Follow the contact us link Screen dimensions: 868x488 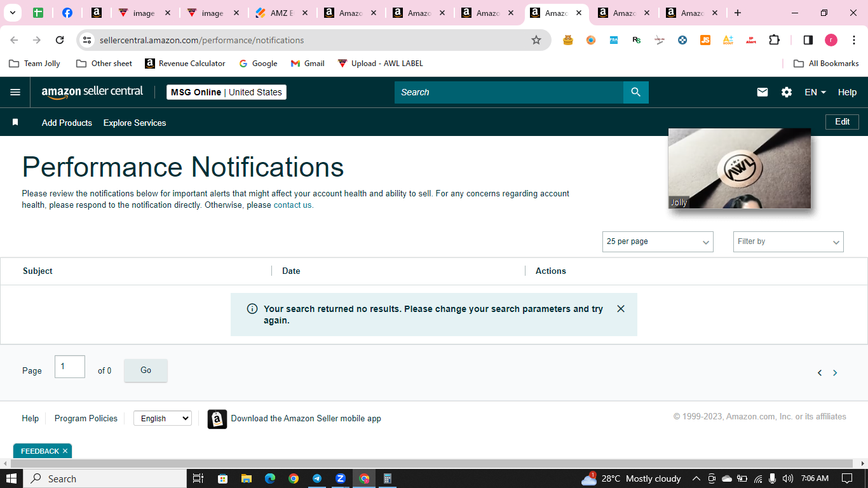point(293,205)
